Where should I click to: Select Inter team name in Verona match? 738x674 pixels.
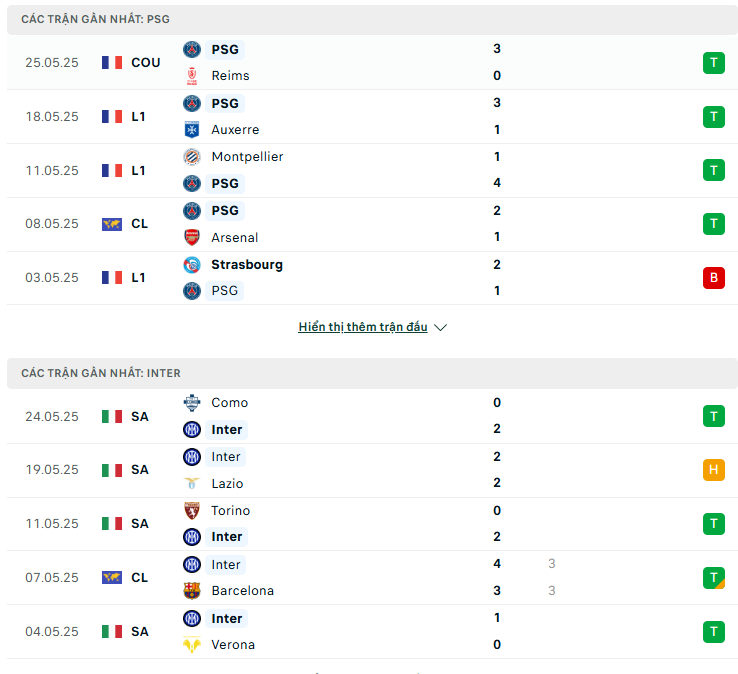[226, 618]
